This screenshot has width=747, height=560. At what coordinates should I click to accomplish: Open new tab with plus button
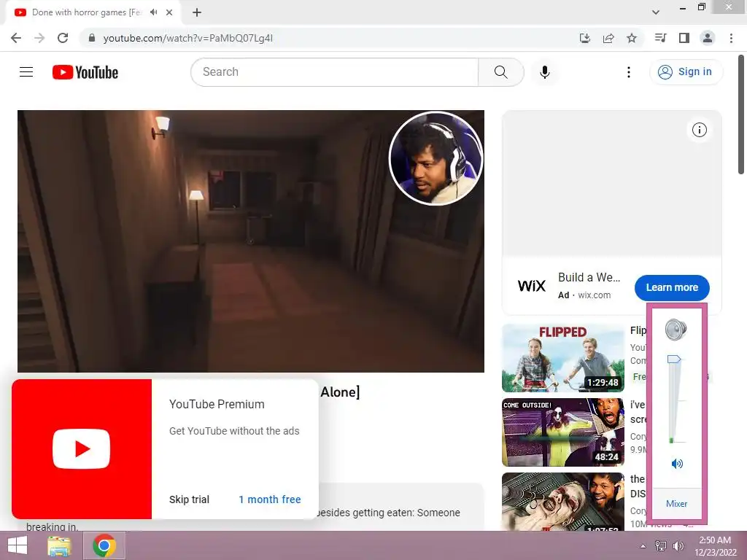[x=197, y=13]
